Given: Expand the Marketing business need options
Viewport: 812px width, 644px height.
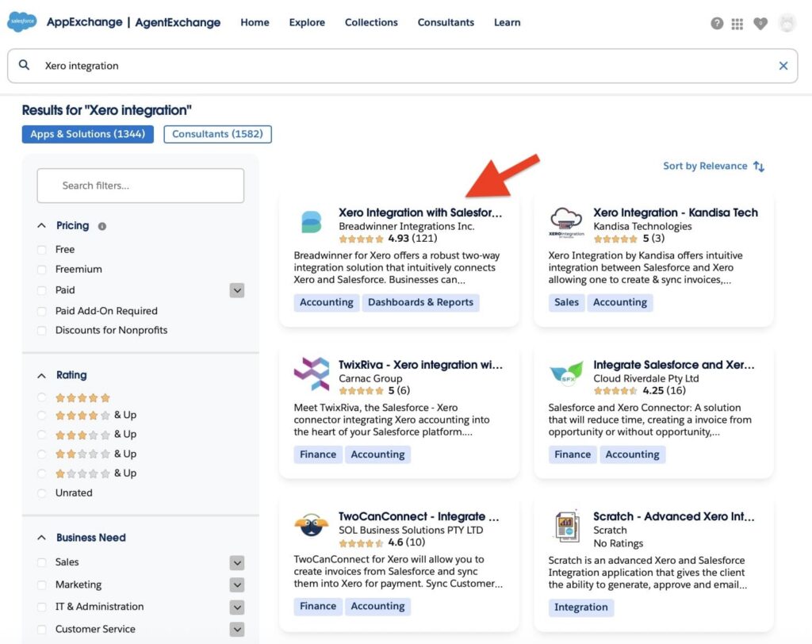Looking at the screenshot, I should [x=236, y=585].
